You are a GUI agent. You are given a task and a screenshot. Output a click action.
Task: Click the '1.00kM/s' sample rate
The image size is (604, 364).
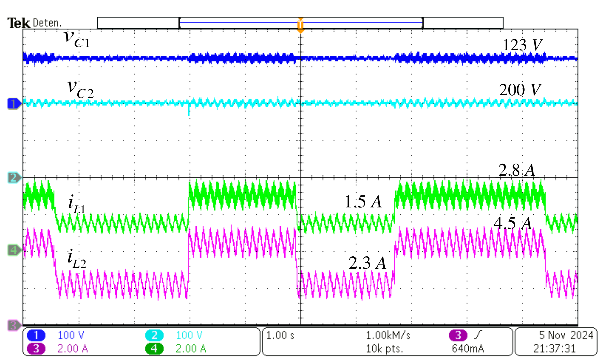pos(388,335)
